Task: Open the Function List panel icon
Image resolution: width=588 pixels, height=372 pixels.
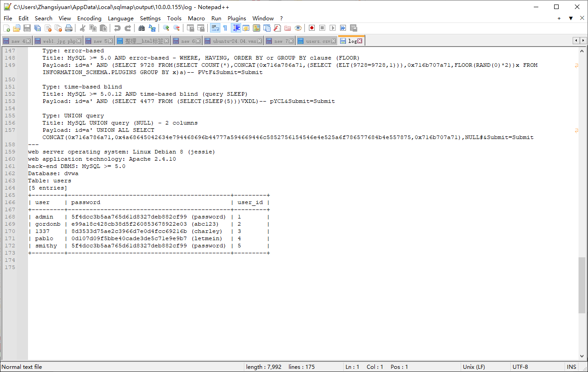Action: pos(277,28)
